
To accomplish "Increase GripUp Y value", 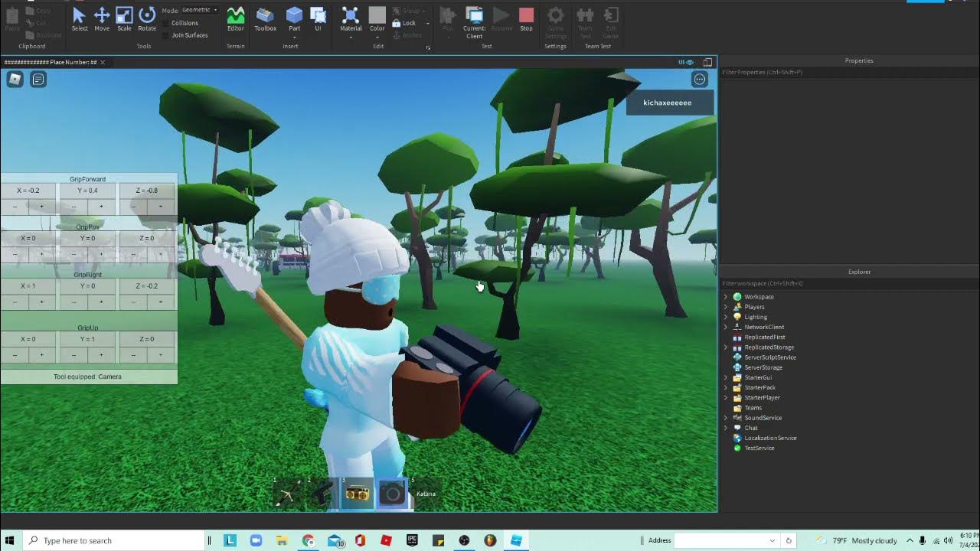I will [x=101, y=355].
